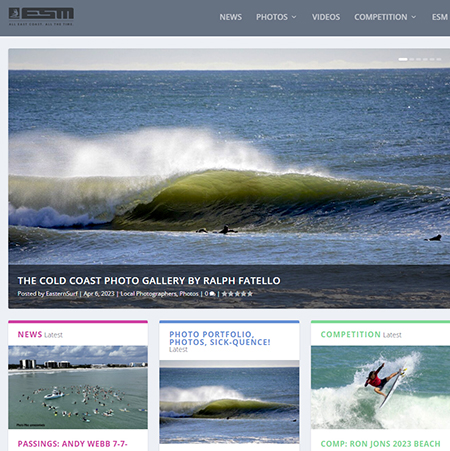Click the ESM logo in the header

(x=41, y=16)
